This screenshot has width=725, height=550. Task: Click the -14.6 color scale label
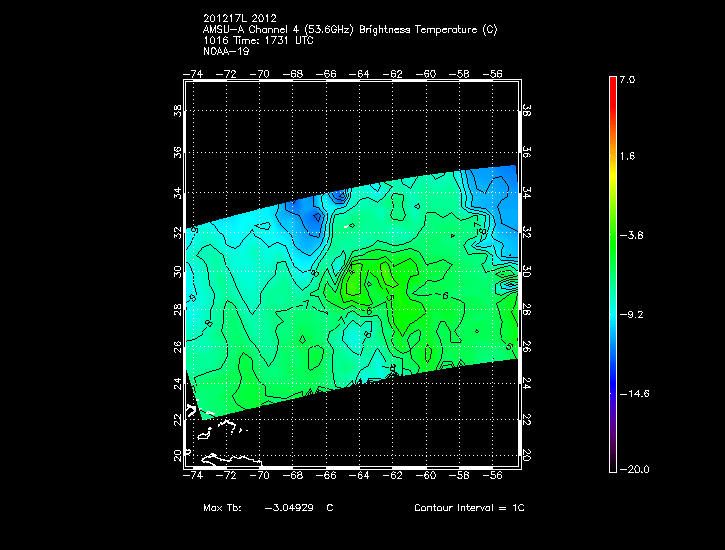(x=632, y=393)
